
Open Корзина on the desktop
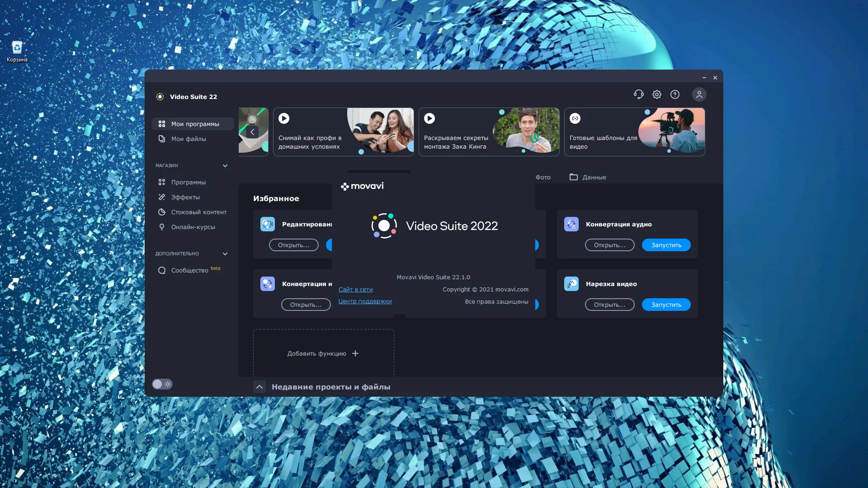pyautogui.click(x=17, y=52)
